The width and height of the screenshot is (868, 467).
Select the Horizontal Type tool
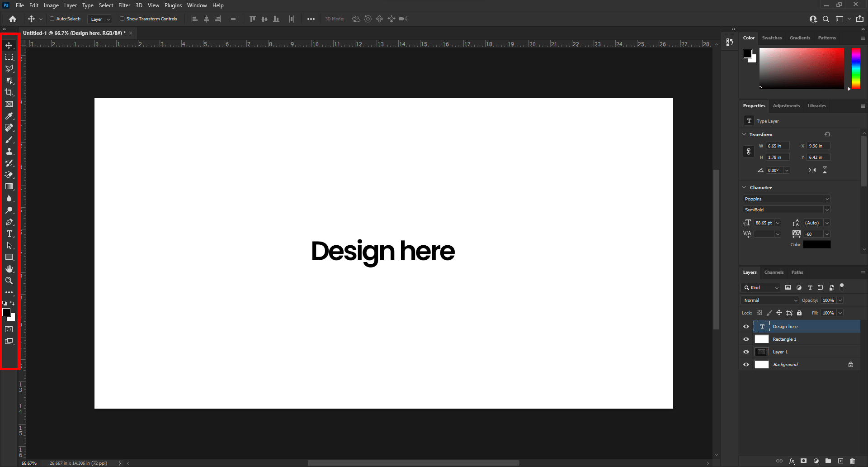coord(9,233)
